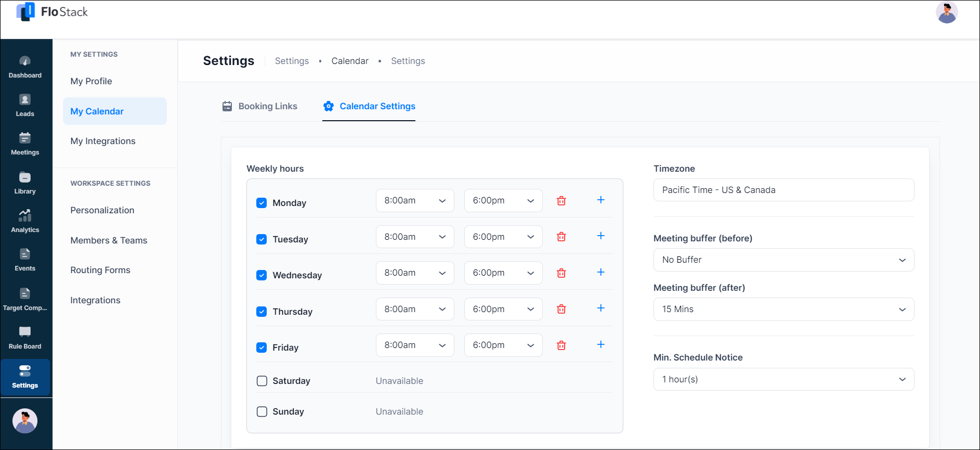This screenshot has width=980, height=450.
Task: Add a time slot to Tuesday
Action: click(x=601, y=236)
